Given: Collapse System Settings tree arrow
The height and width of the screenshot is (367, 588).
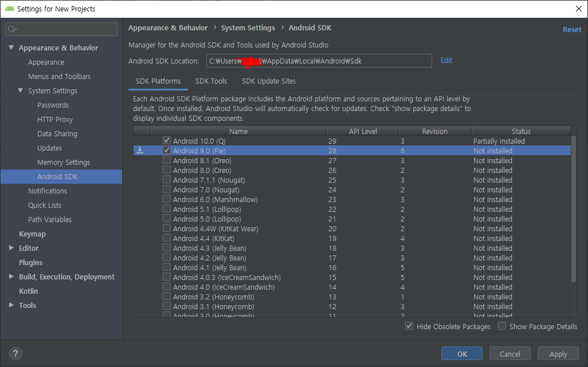Looking at the screenshot, I should [21, 90].
